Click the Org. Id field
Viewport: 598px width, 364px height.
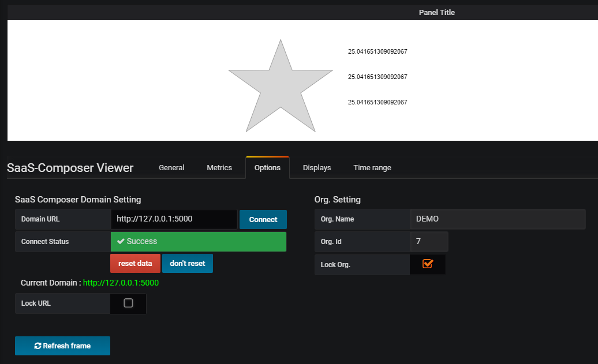click(429, 242)
